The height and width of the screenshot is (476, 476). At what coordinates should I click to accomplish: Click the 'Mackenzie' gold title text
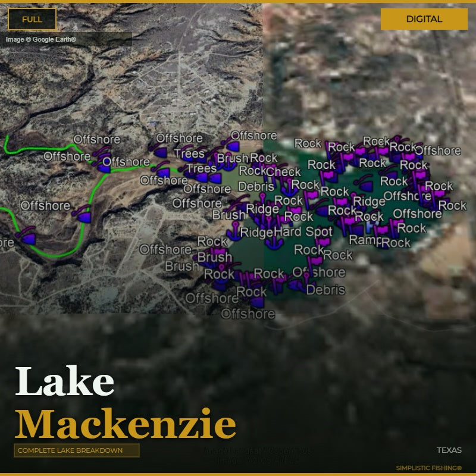coord(126,424)
